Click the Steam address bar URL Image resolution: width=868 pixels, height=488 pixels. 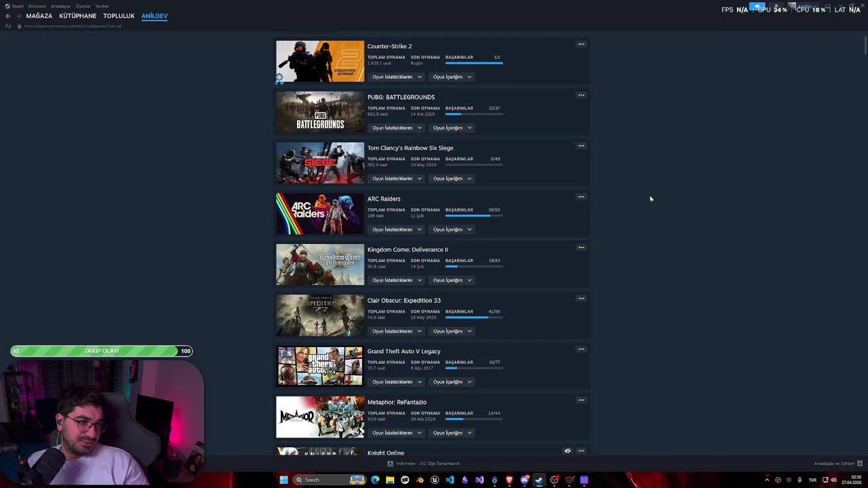[73, 26]
